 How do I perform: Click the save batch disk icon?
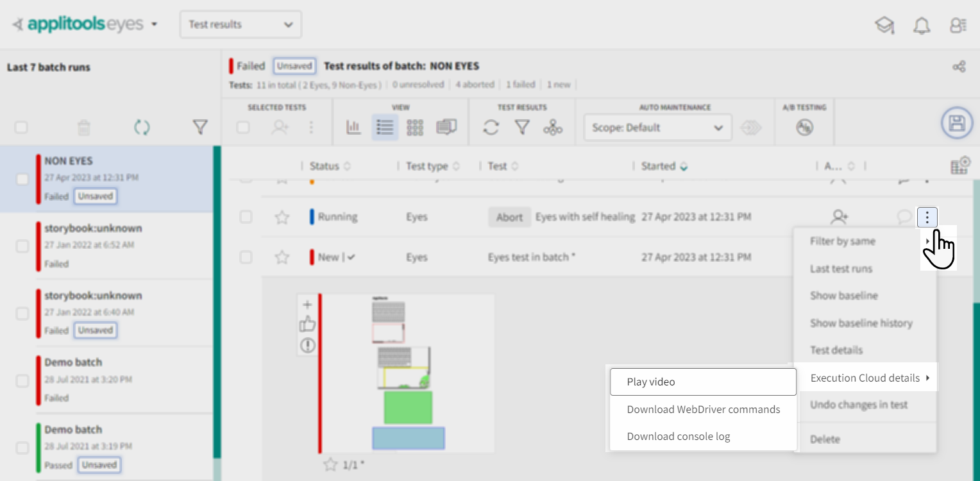coord(956,123)
